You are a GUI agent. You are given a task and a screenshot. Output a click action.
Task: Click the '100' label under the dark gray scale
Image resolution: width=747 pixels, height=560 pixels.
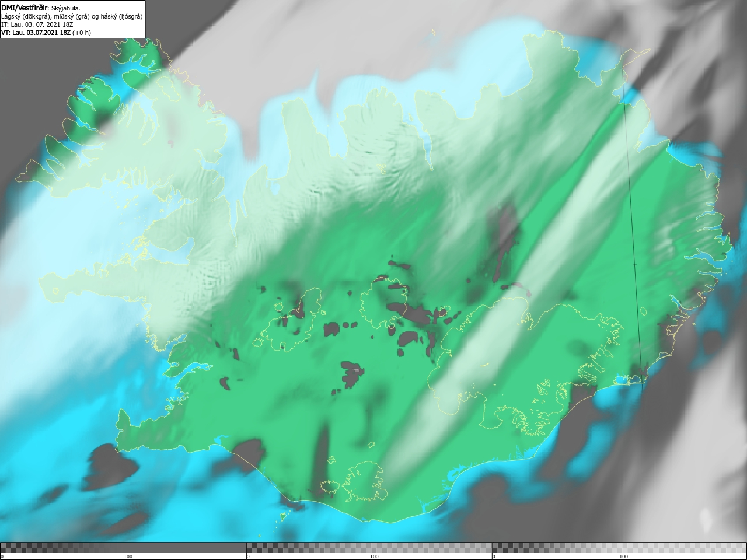coord(128,556)
